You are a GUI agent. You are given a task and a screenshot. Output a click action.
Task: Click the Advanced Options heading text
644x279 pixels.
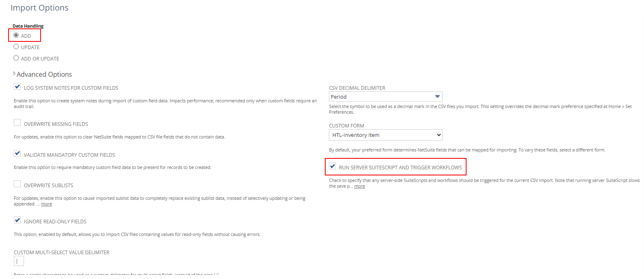click(x=44, y=74)
